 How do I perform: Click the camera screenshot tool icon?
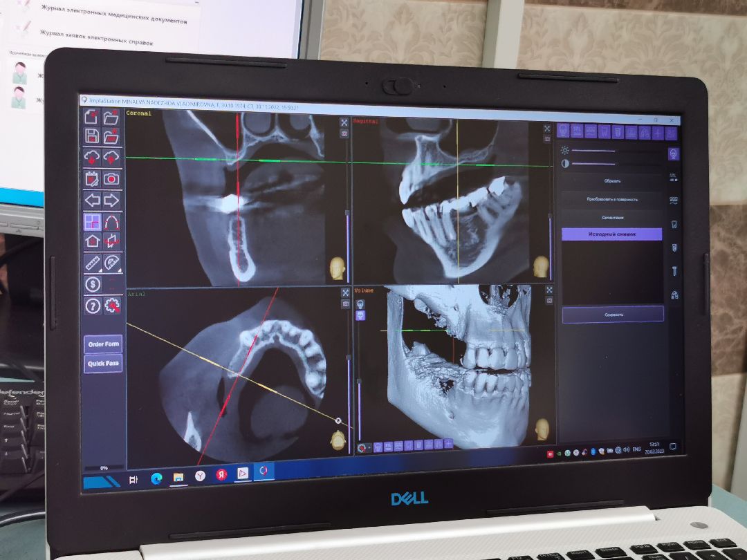[x=111, y=178]
